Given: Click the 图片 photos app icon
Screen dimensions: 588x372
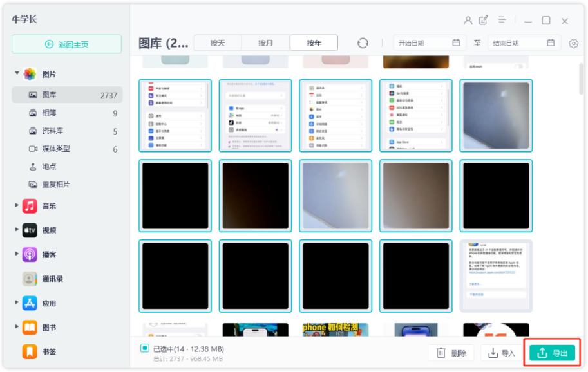Looking at the screenshot, I should [30, 74].
